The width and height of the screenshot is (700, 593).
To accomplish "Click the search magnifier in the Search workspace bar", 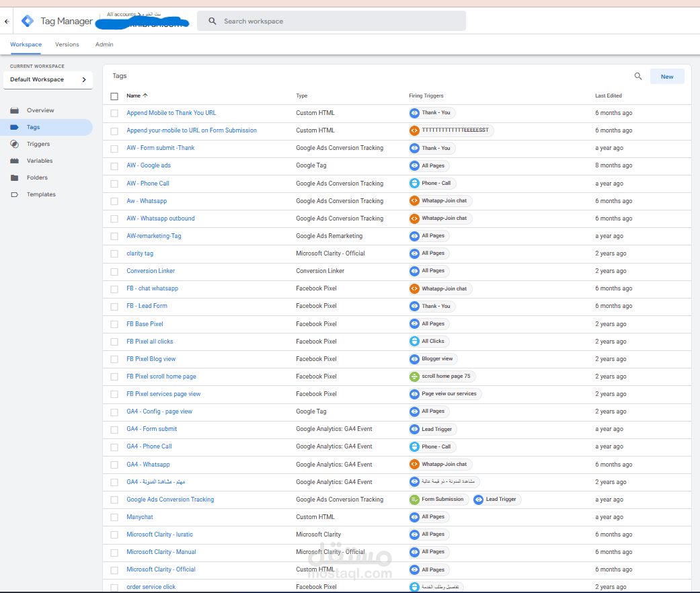I will (x=212, y=21).
